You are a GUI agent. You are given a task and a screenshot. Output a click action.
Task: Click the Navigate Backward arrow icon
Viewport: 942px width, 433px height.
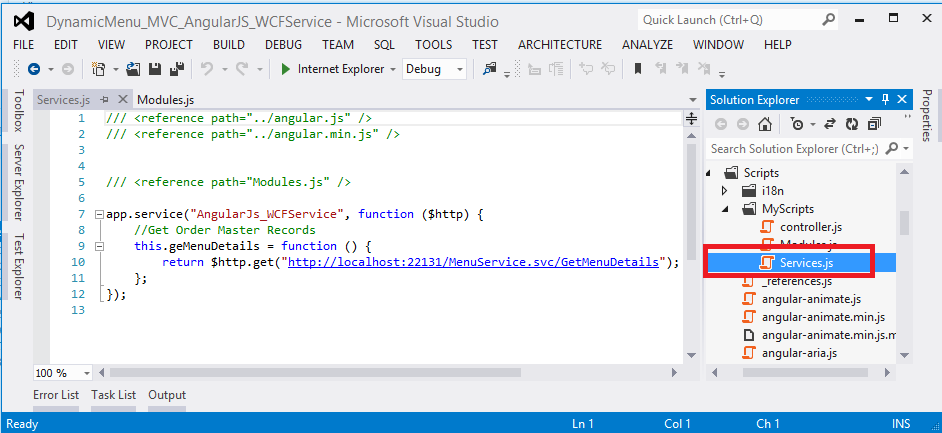click(x=34, y=69)
